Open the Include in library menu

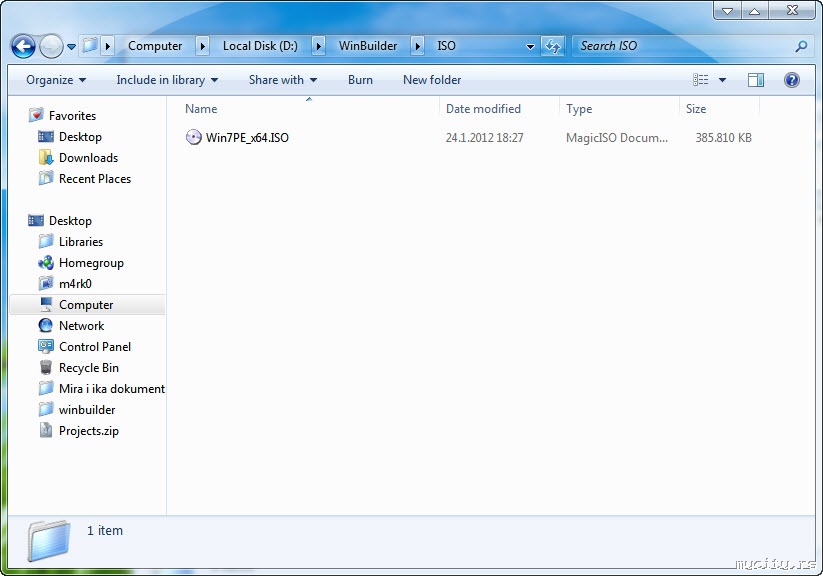pyautogui.click(x=167, y=80)
